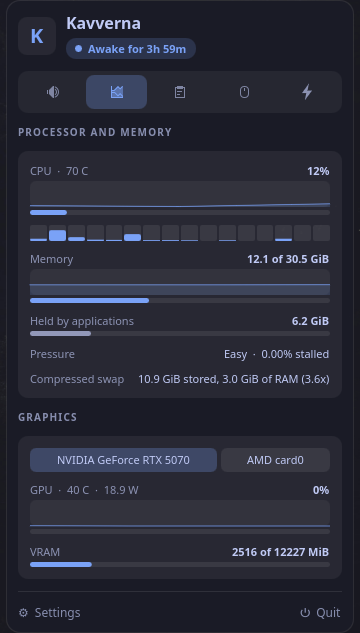Select the NVIDIA GeForce RTX 5070 GPU
This screenshot has width=360, height=633.
[x=123, y=460]
